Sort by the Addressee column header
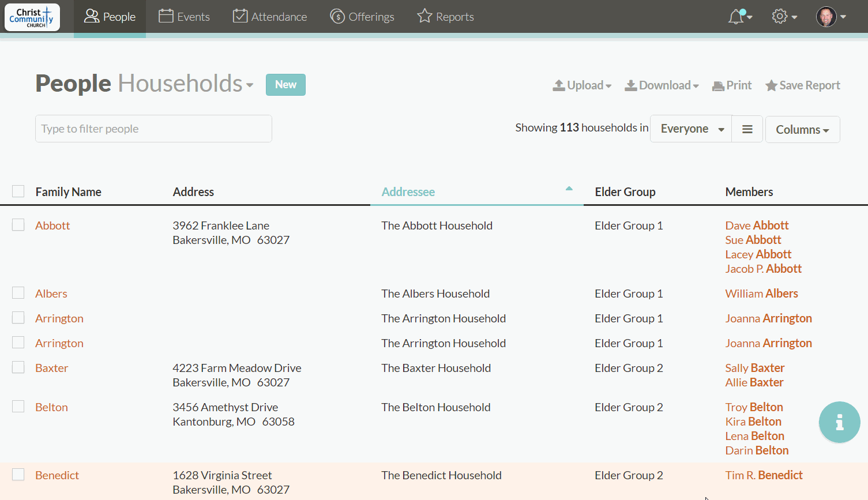868x500 pixels. point(408,192)
